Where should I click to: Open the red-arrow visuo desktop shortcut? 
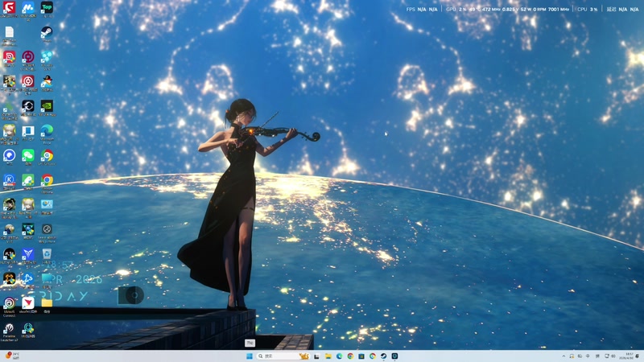(x=28, y=305)
